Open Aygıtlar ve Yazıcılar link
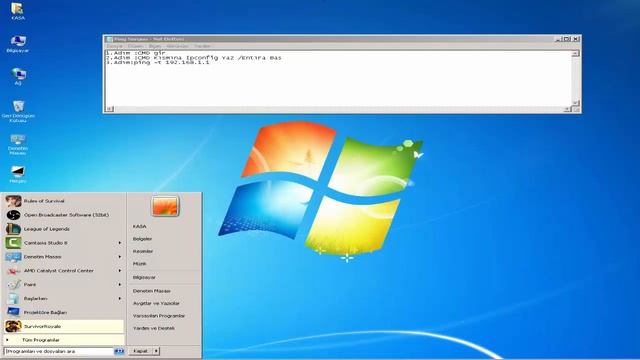This screenshot has width=640, height=360. click(156, 304)
